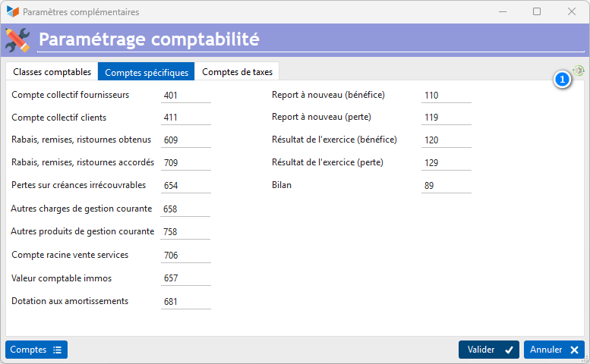This screenshot has width=590, height=364.
Task: Maximize the Paramètres complémentaires window
Action: pos(537,11)
